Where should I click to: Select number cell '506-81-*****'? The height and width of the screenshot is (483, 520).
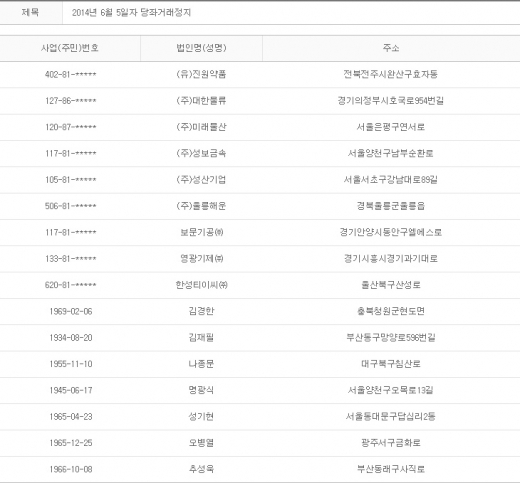(71, 206)
